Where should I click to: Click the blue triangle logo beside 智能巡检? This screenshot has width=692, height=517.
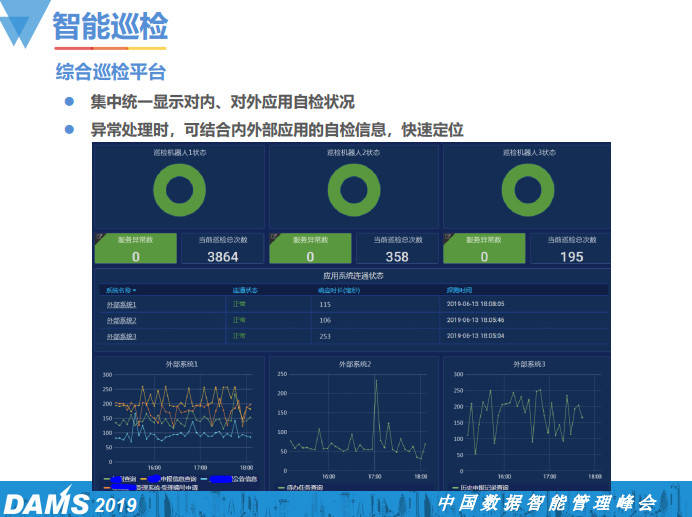click(24, 27)
